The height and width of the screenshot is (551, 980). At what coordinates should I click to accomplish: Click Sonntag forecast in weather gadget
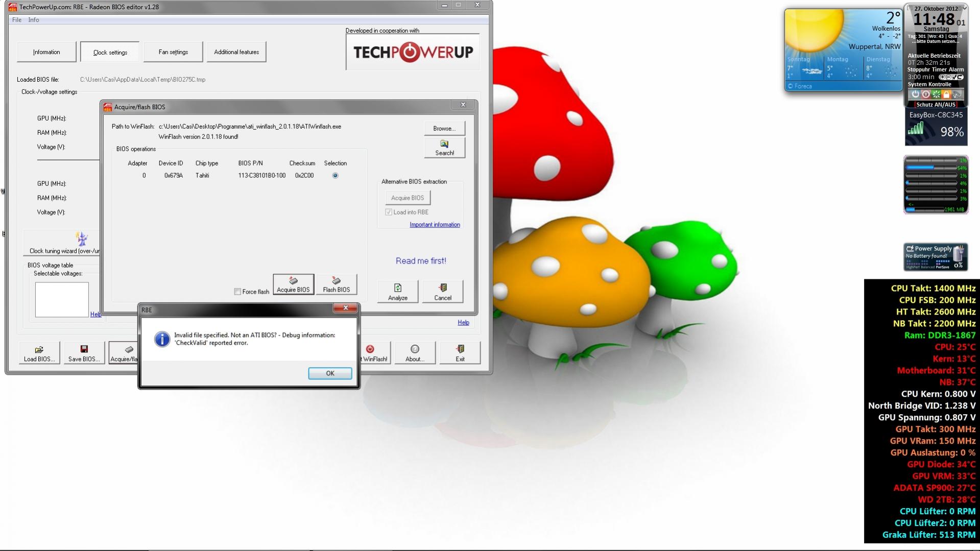pyautogui.click(x=805, y=68)
